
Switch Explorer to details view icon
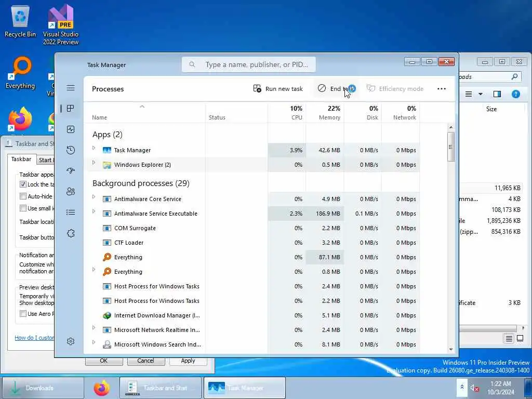tap(509, 339)
